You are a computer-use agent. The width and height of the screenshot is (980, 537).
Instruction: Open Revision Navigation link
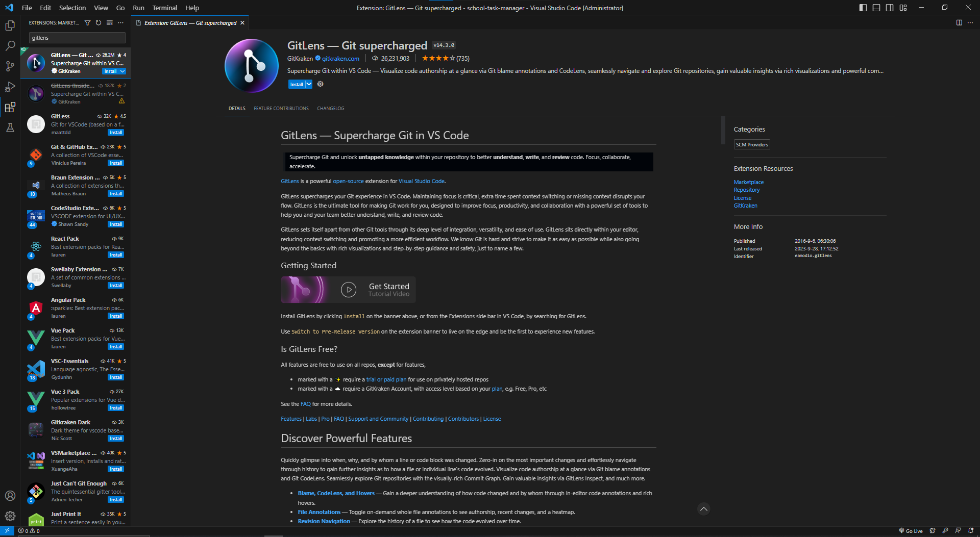click(x=324, y=521)
